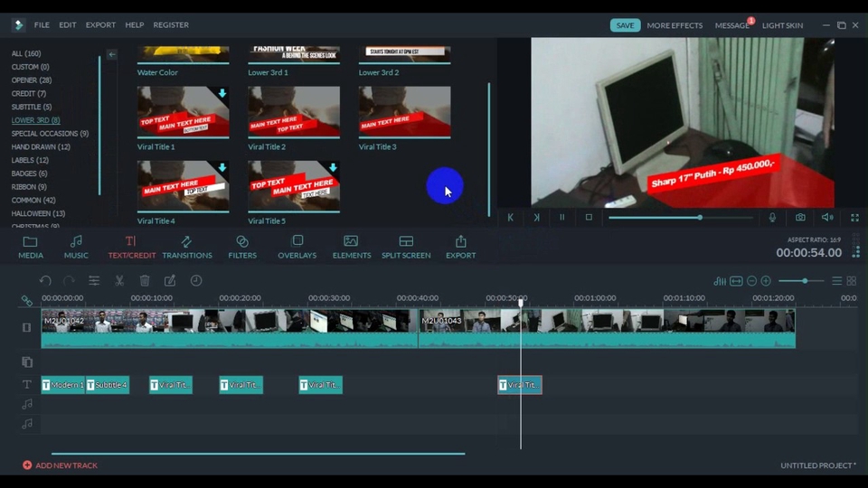
Task: Undo the last action
Action: coord(45,280)
